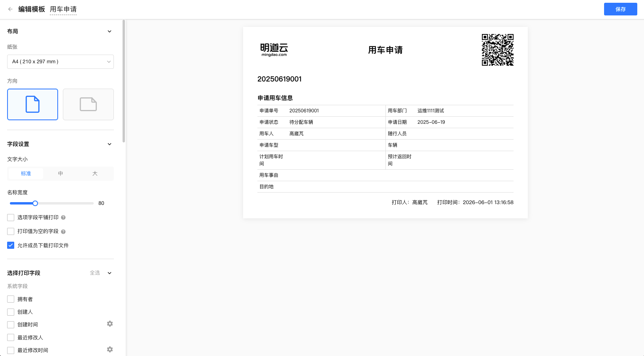The height and width of the screenshot is (356, 644).
Task: Open the A4 paper size dropdown
Action: (x=60, y=62)
